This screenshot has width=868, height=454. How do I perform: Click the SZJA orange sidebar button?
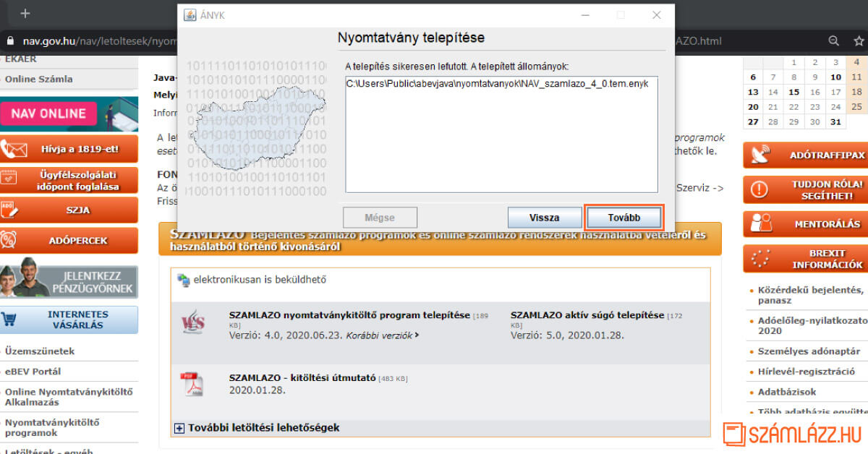[69, 210]
